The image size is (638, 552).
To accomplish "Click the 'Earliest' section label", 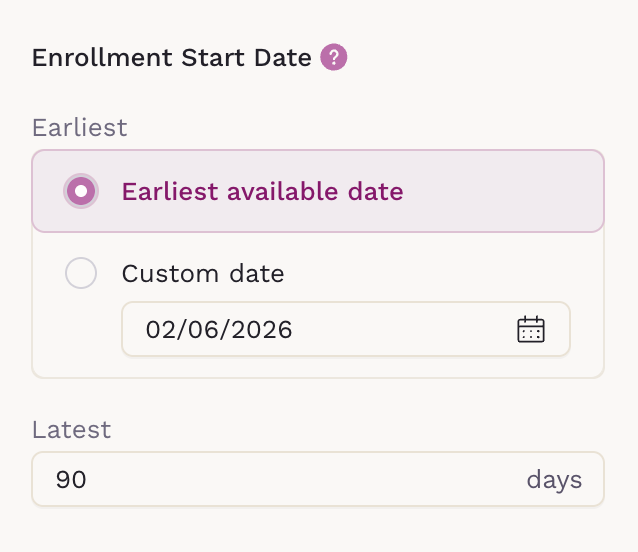I will pyautogui.click(x=80, y=128).
